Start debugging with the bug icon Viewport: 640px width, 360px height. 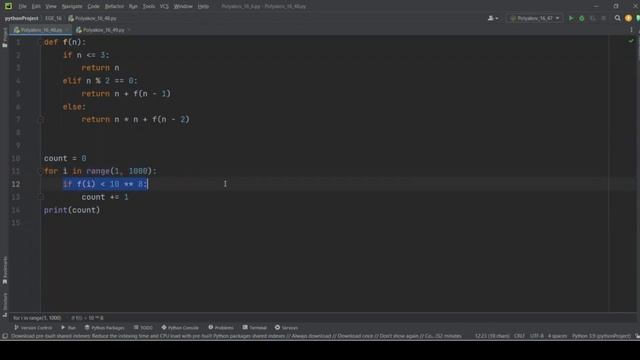[x=582, y=18]
